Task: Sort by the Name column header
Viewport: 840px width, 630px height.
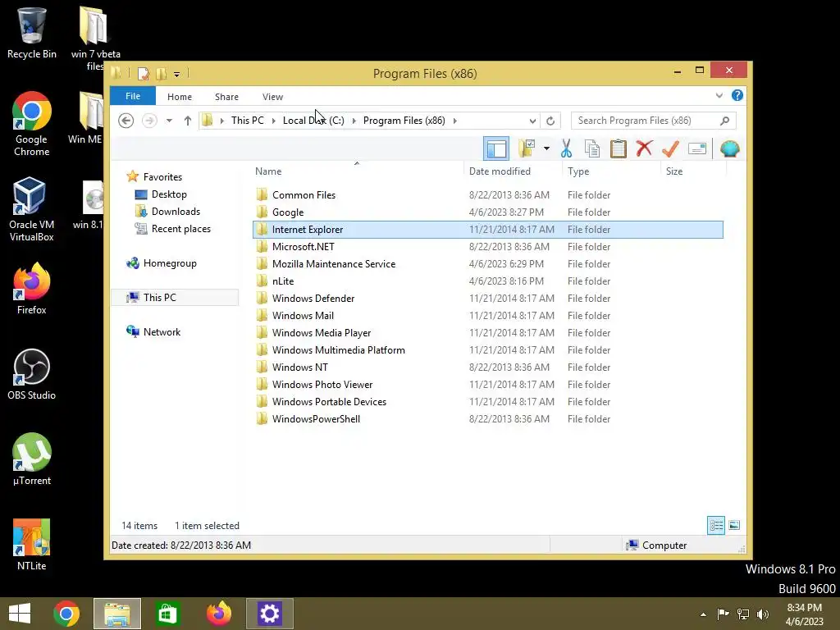Action: (358, 171)
